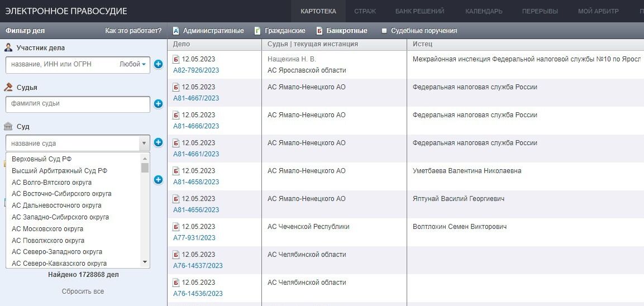644x306 pixels.
Task: Select АС Западно-Сибирского округа option
Action: click(x=60, y=217)
